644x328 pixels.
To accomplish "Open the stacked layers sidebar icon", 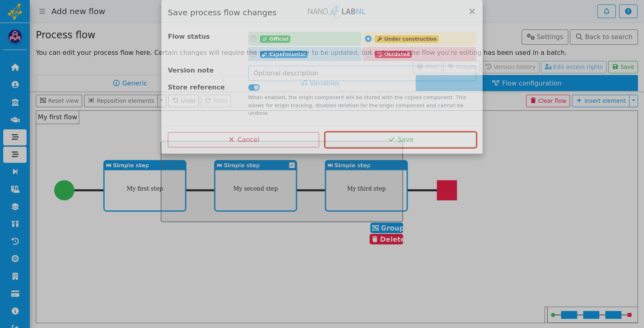I will click(x=15, y=207).
